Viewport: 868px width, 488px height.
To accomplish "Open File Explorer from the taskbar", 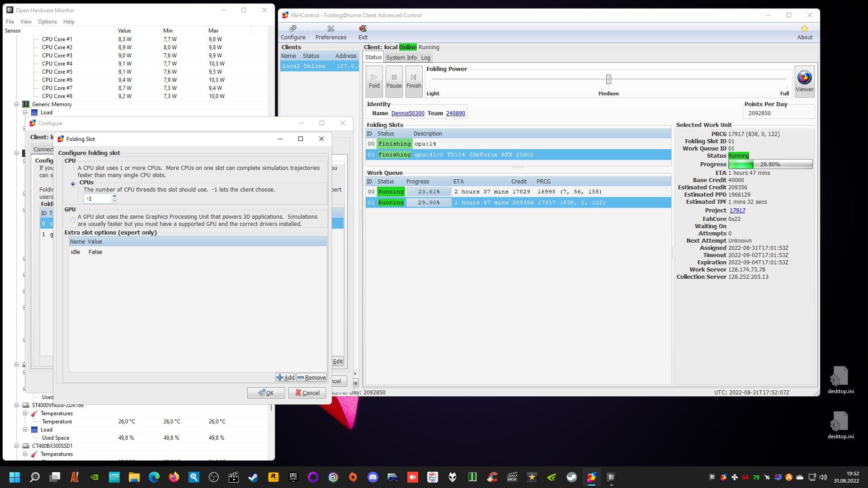I will (134, 477).
